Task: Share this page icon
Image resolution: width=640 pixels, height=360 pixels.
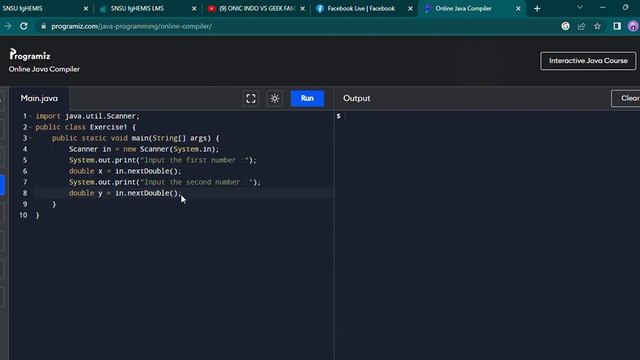Action: coord(581,26)
